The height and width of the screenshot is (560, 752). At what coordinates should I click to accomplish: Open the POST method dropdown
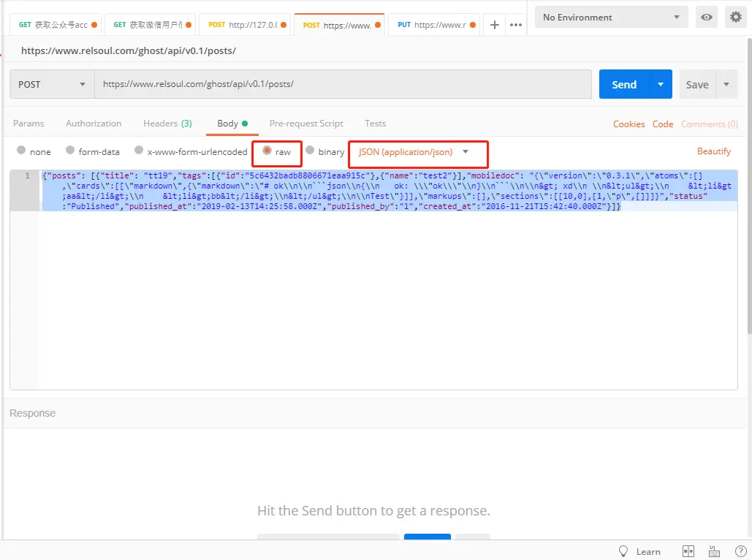52,85
